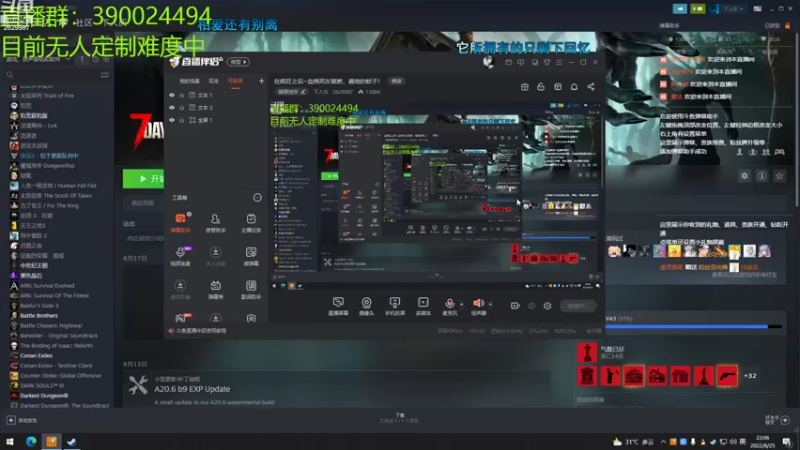Toggle the lock on 全屏 1 source

pyautogui.click(x=182, y=120)
